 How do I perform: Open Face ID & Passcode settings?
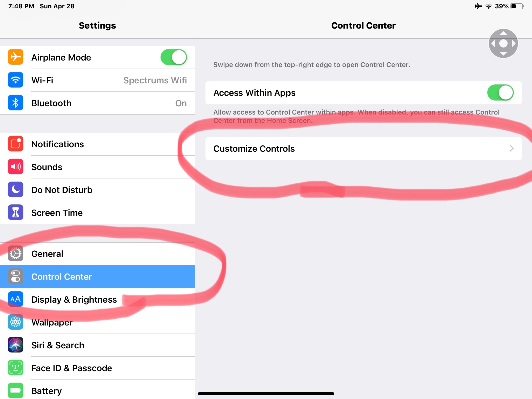(x=72, y=368)
